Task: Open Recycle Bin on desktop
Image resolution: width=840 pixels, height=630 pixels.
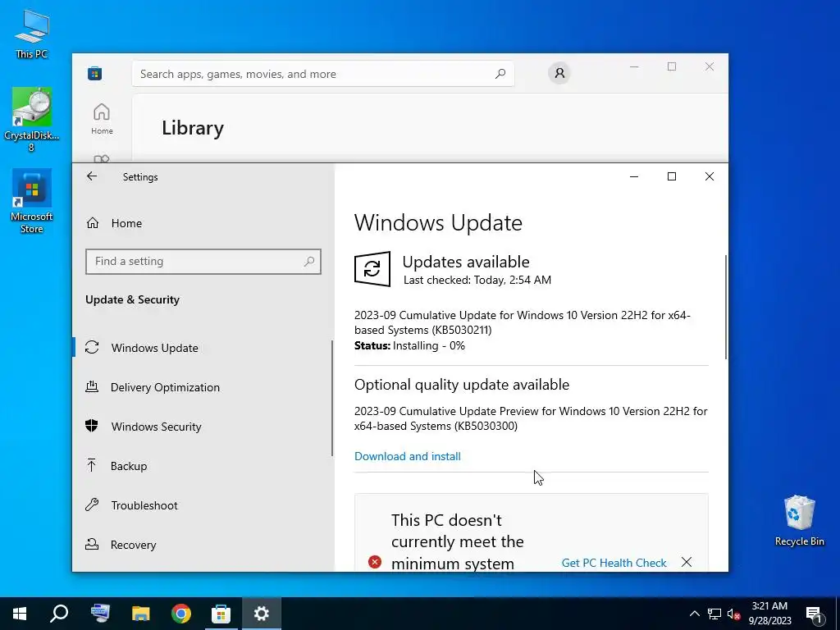Action: click(x=799, y=521)
